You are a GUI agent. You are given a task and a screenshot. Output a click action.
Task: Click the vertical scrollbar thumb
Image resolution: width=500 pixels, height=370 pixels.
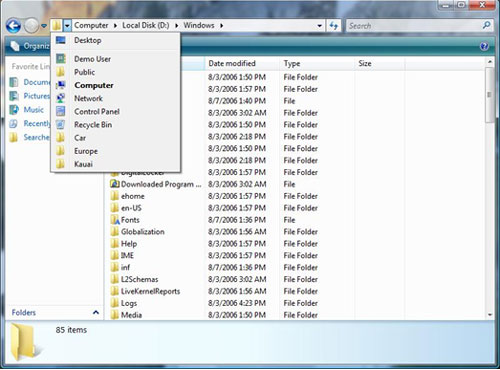[490, 95]
